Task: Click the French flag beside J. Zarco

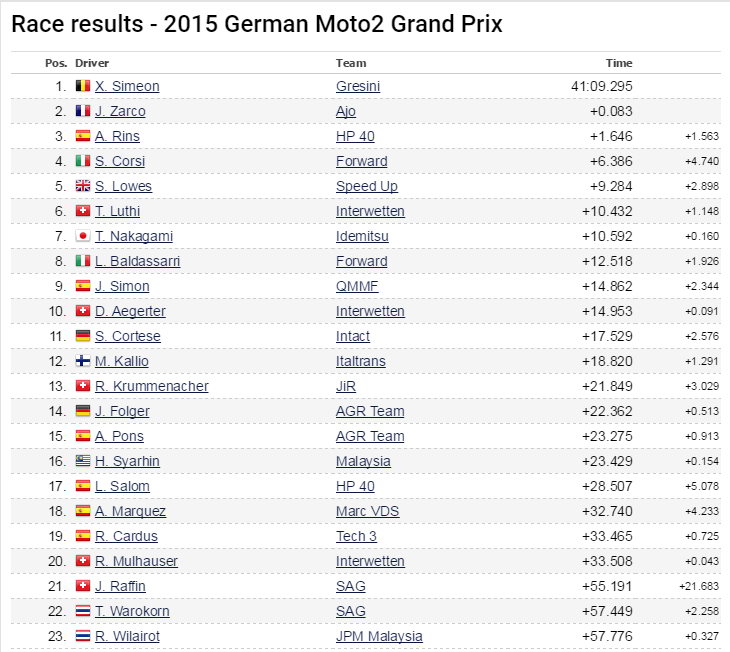Action: [x=83, y=112]
